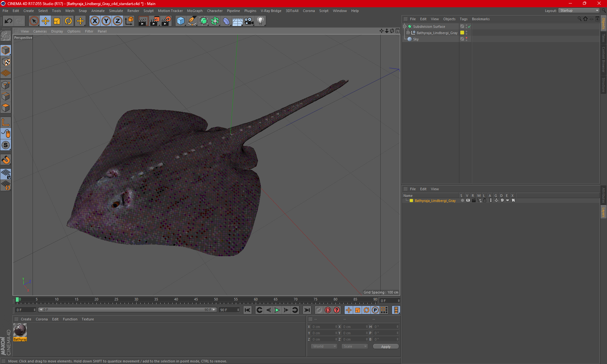
Task: Render to Picture Viewer
Action: [155, 21]
